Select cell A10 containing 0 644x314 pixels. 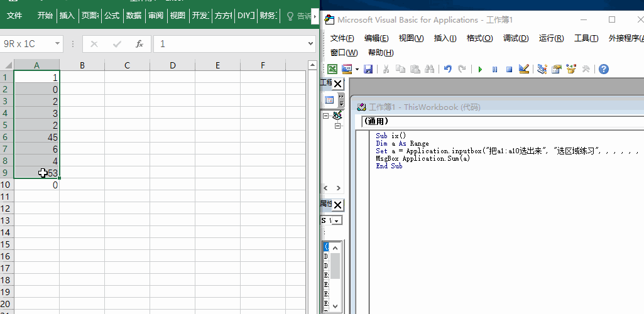(x=36, y=185)
